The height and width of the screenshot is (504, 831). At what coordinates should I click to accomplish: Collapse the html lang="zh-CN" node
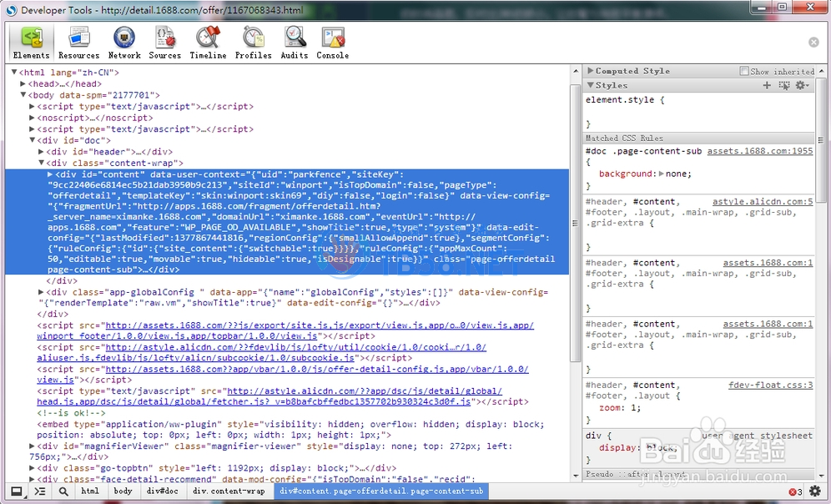pyautogui.click(x=14, y=72)
